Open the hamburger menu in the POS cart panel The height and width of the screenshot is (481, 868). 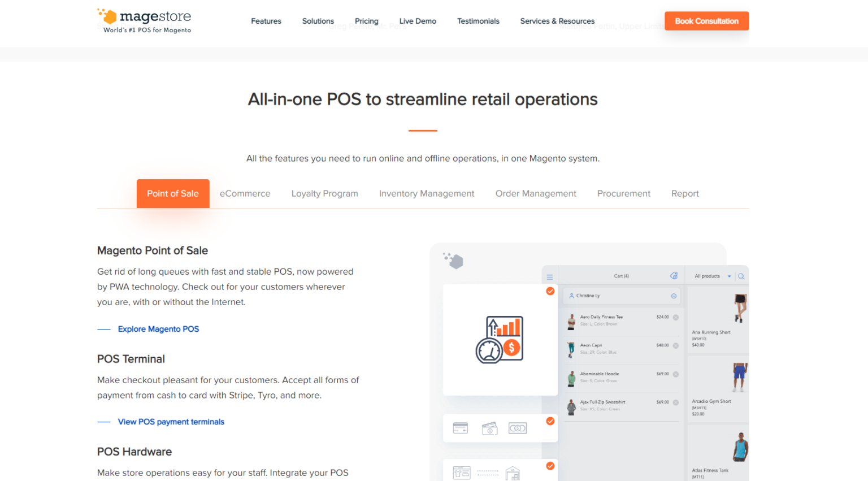(550, 276)
